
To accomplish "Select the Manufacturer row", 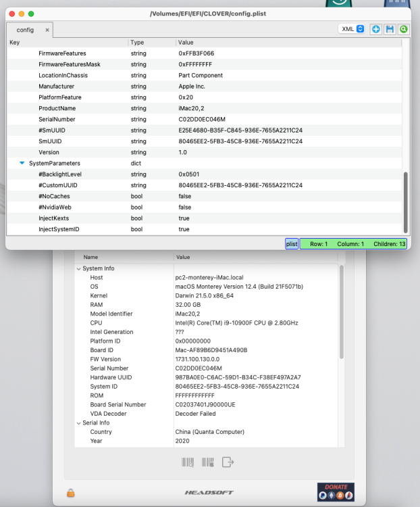I will pyautogui.click(x=205, y=87).
